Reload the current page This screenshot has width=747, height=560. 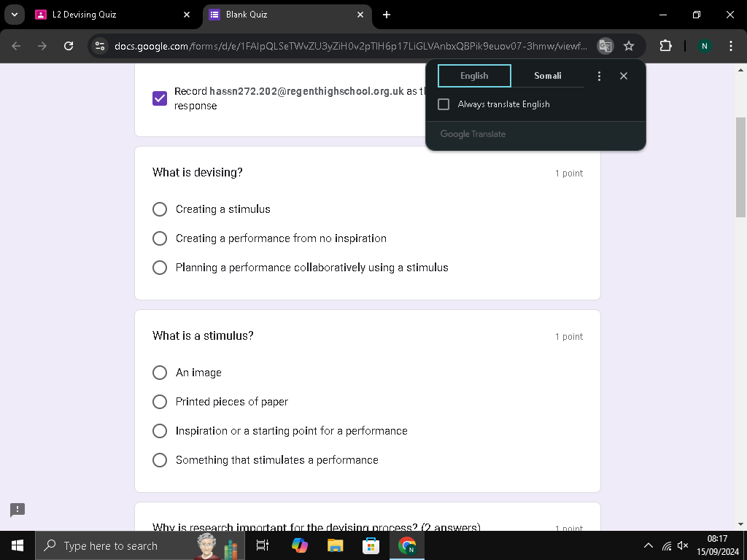click(69, 46)
